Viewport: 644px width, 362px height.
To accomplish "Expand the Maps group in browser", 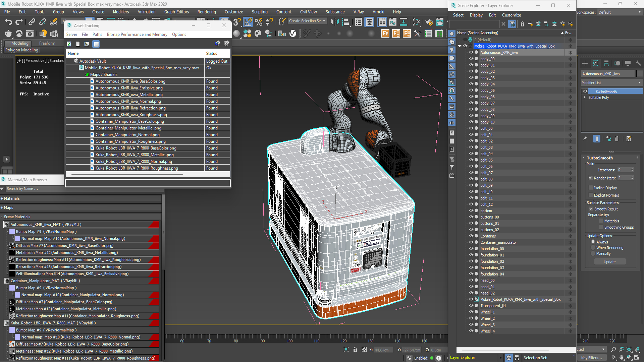I will pos(2,208).
